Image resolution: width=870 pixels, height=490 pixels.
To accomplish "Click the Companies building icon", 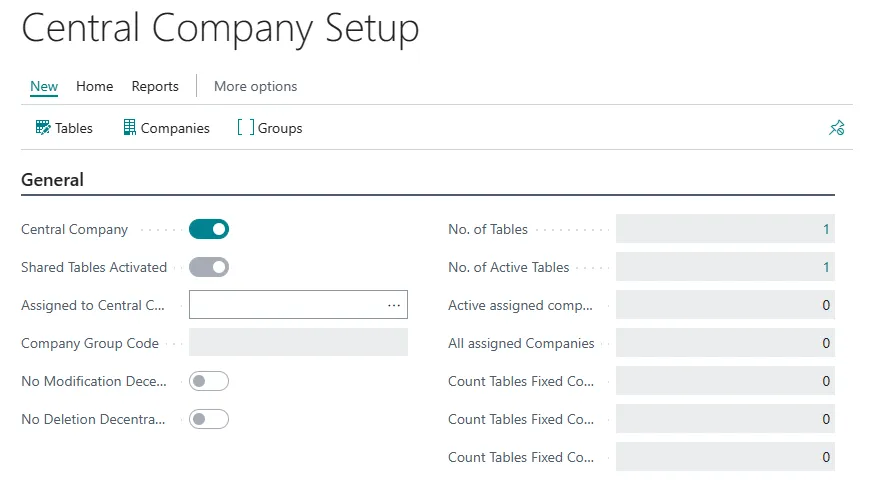I will pos(129,128).
